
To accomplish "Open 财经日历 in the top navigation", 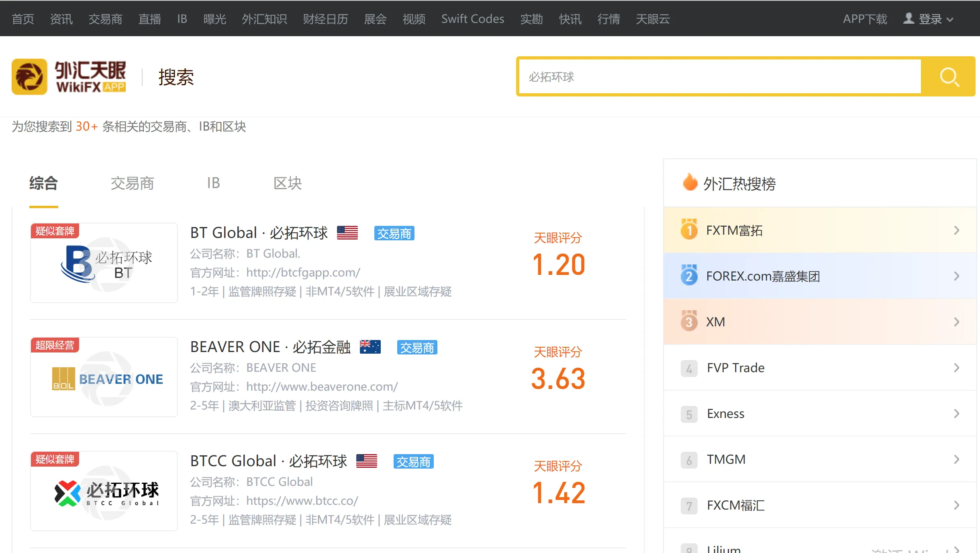I will 326,19.
